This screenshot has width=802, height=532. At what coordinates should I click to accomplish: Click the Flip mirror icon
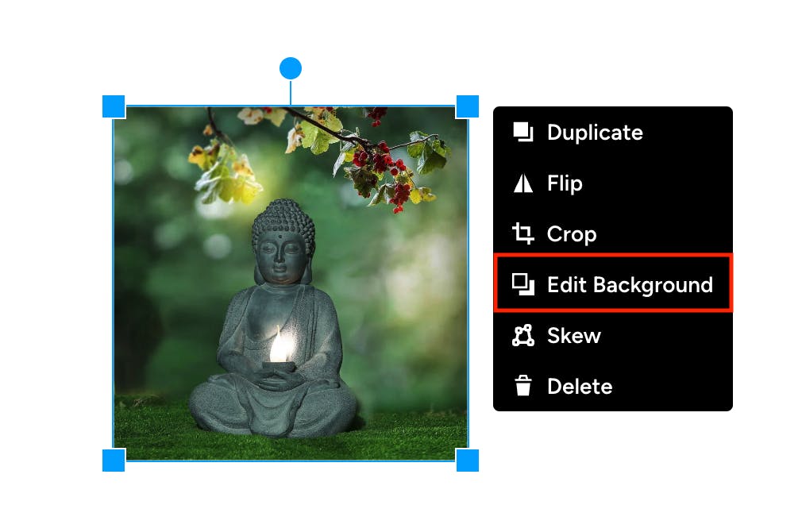522,183
